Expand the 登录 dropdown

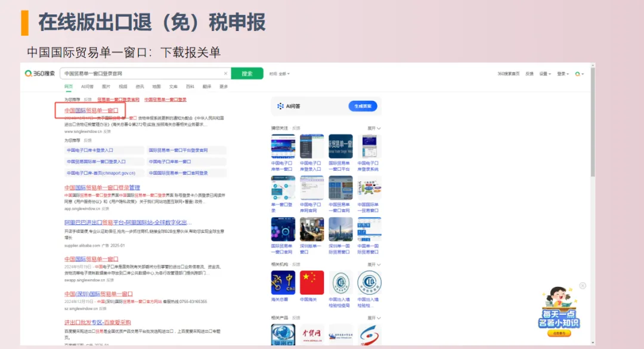click(563, 74)
